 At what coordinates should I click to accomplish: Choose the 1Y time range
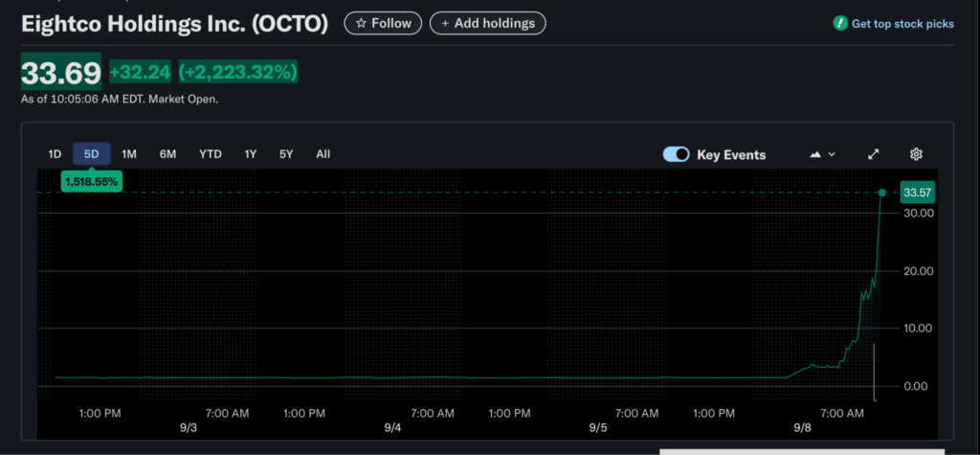(251, 154)
